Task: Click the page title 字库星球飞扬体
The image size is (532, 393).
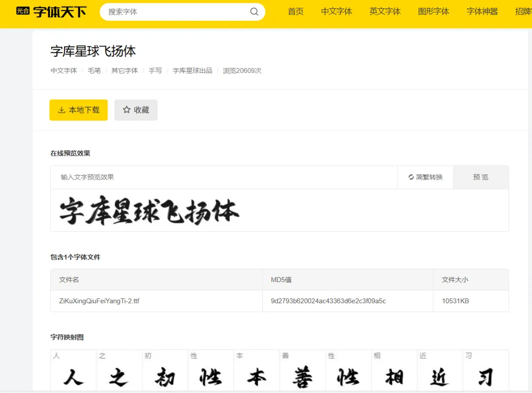Action: pyautogui.click(x=93, y=51)
